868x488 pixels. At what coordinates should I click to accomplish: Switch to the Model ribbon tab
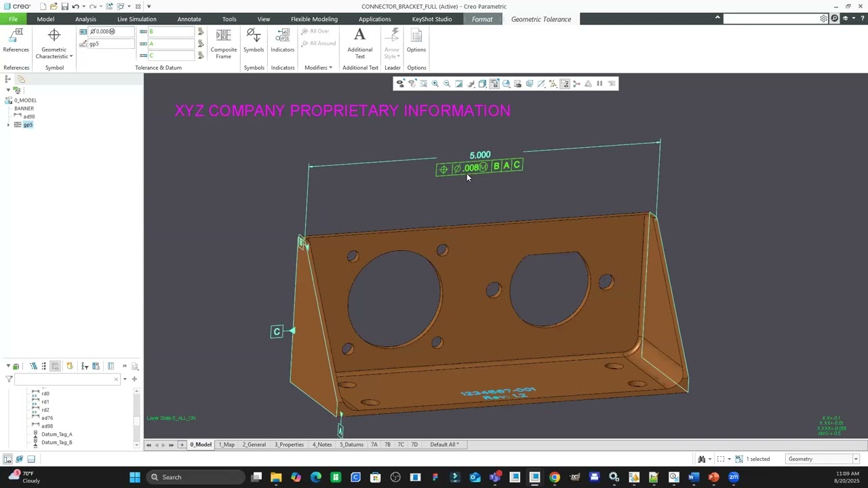[45, 19]
